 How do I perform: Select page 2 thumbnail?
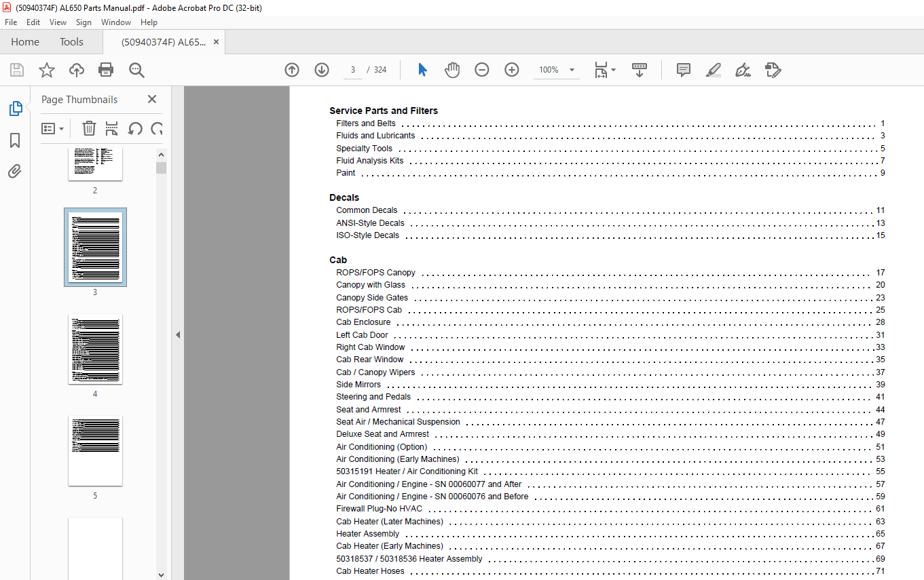pyautogui.click(x=95, y=165)
